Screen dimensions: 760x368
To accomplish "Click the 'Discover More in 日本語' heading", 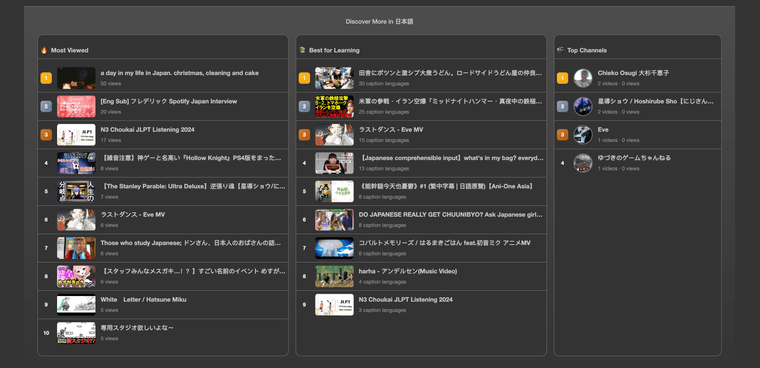I will click(380, 22).
